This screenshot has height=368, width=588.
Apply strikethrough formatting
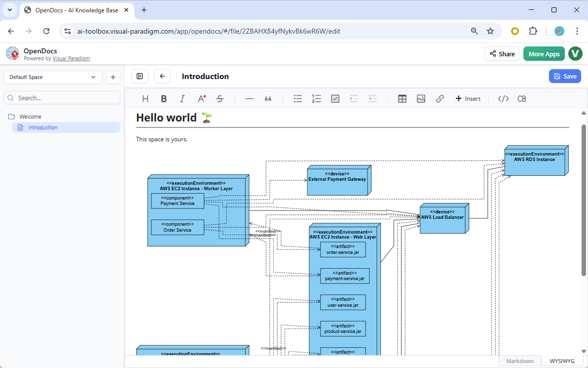point(220,98)
